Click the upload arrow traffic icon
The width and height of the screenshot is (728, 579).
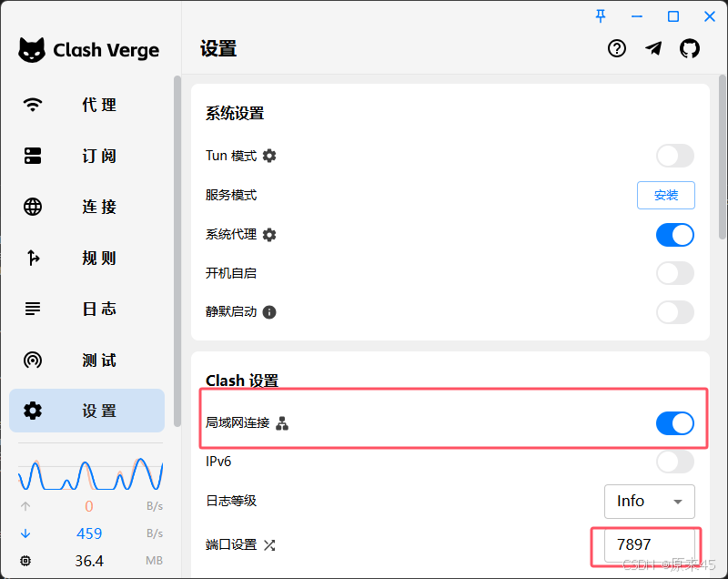pyautogui.click(x=25, y=506)
